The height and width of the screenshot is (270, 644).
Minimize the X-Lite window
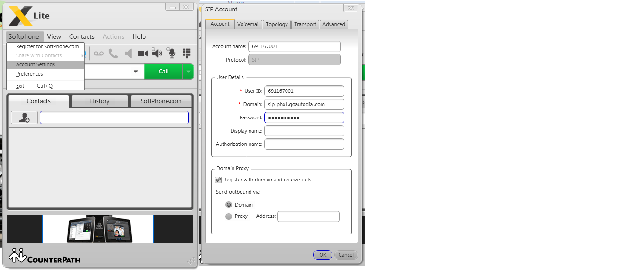(x=173, y=7)
